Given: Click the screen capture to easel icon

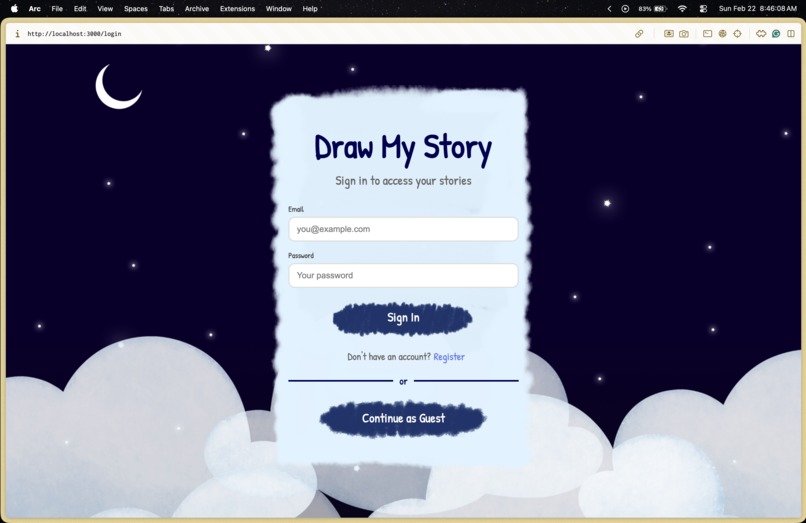Looking at the screenshot, I should pyautogui.click(x=668, y=33).
